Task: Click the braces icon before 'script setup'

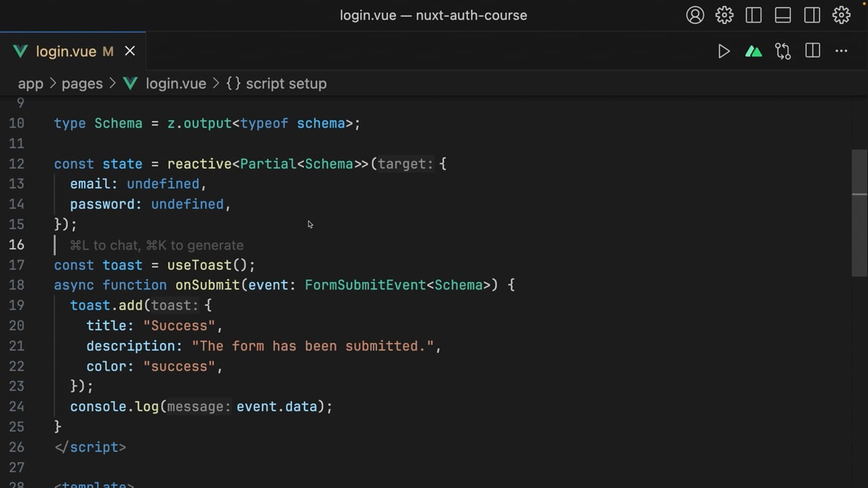Action: (234, 83)
